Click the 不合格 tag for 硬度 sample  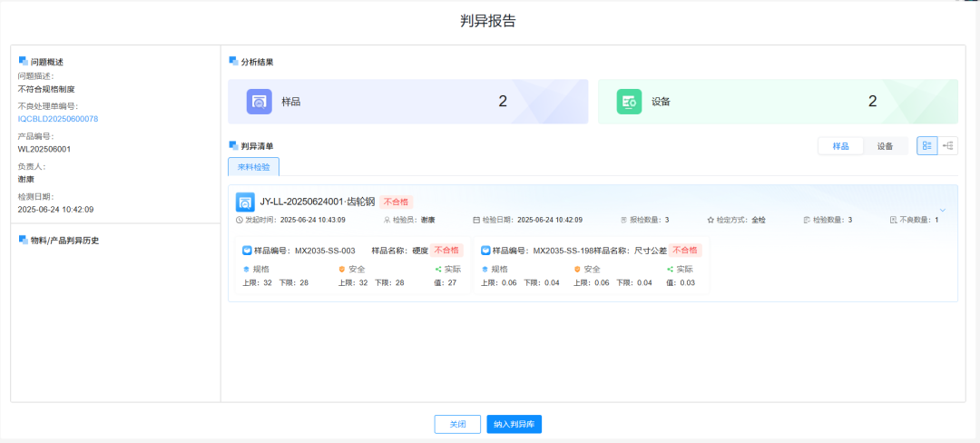[x=446, y=251]
